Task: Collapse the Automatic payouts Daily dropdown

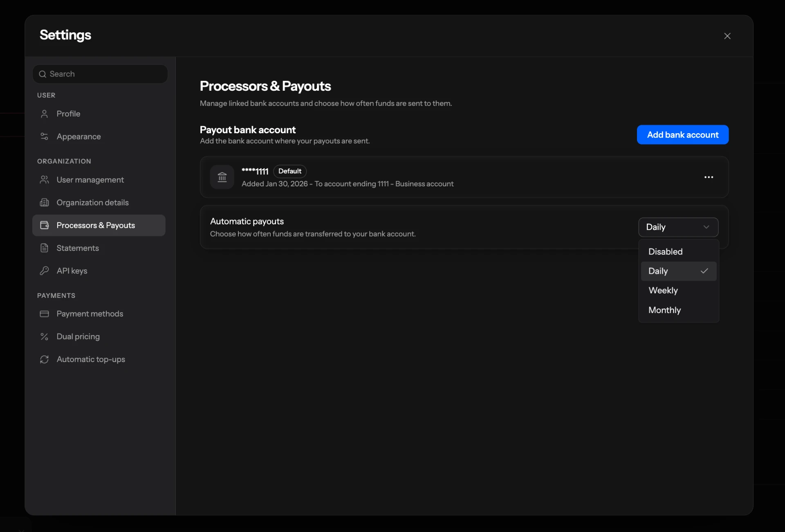Action: [x=678, y=227]
